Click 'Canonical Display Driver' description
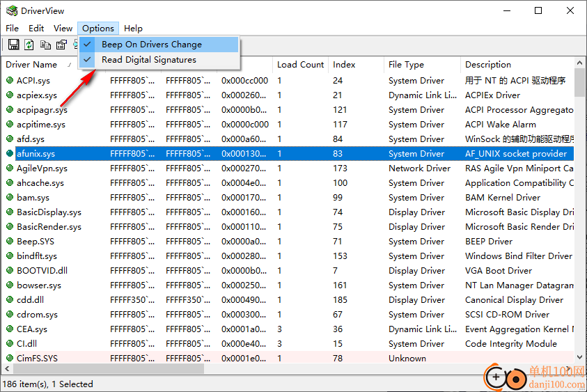 click(x=514, y=300)
